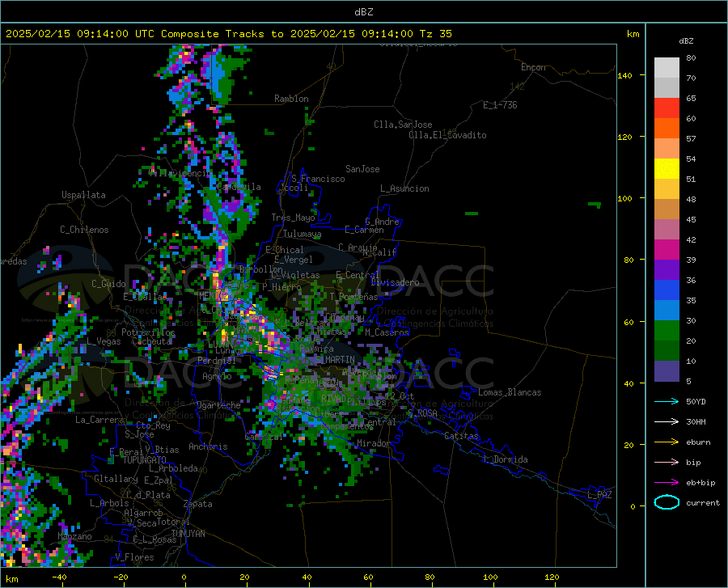Click the 'L_Asuncion' place label

tap(404, 188)
